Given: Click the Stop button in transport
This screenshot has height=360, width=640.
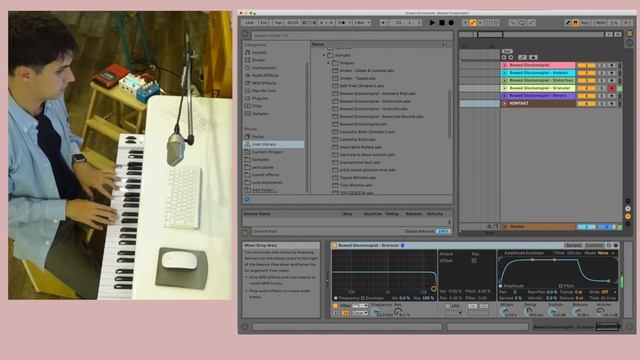Looking at the screenshot, I should pos(442,23).
